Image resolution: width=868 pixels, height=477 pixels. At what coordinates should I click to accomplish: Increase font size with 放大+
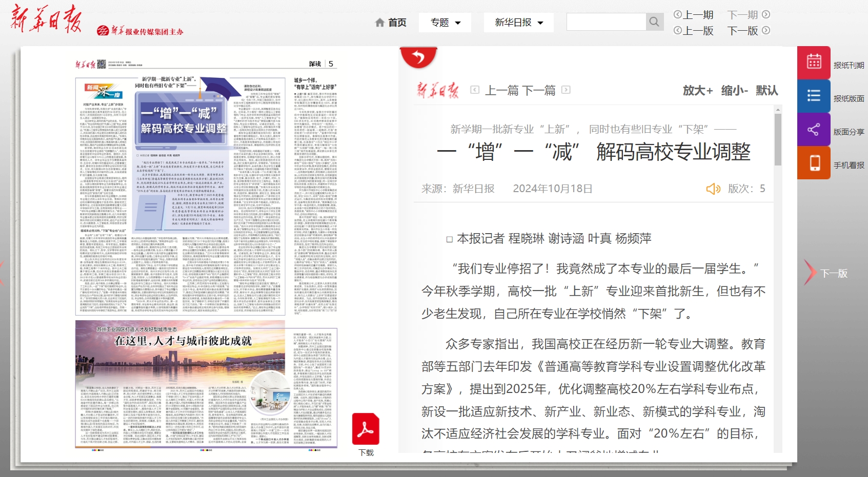pyautogui.click(x=698, y=91)
